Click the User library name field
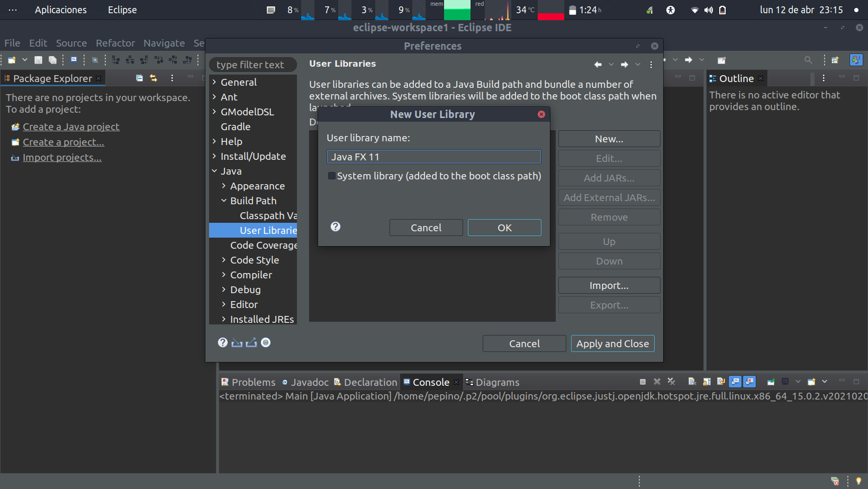The height and width of the screenshot is (489, 868). click(434, 157)
